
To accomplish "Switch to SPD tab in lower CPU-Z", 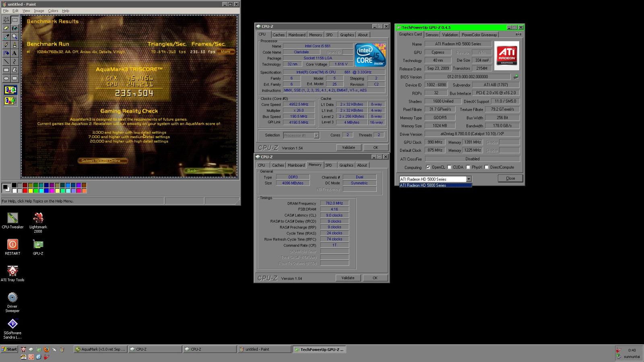I will coord(329,165).
